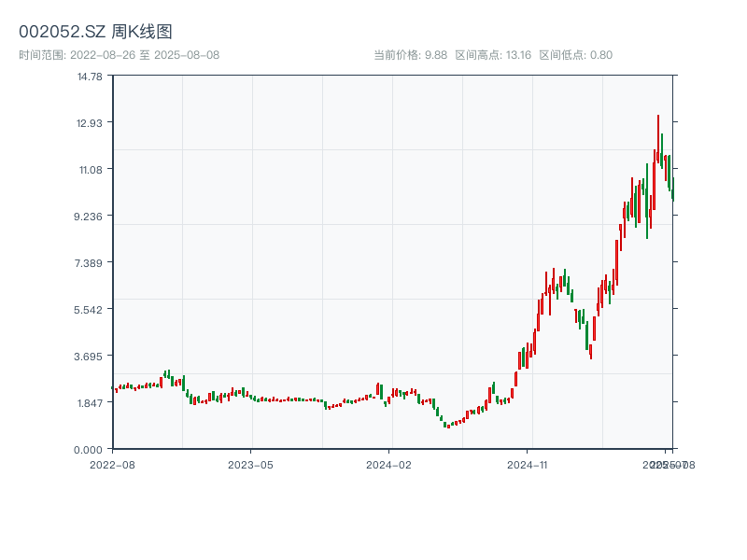The image size is (747, 560).
Task: Click the x-axis label 2024-02
Action: 388,465
